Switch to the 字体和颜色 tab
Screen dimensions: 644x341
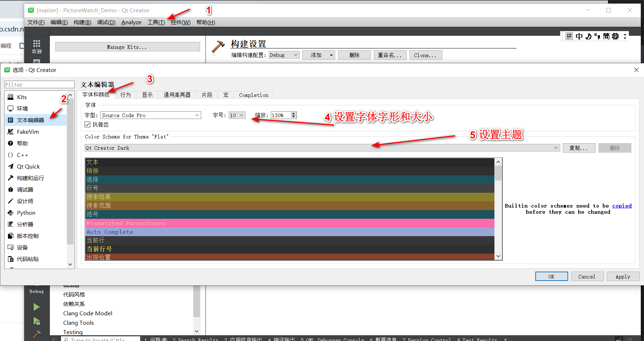pos(96,95)
